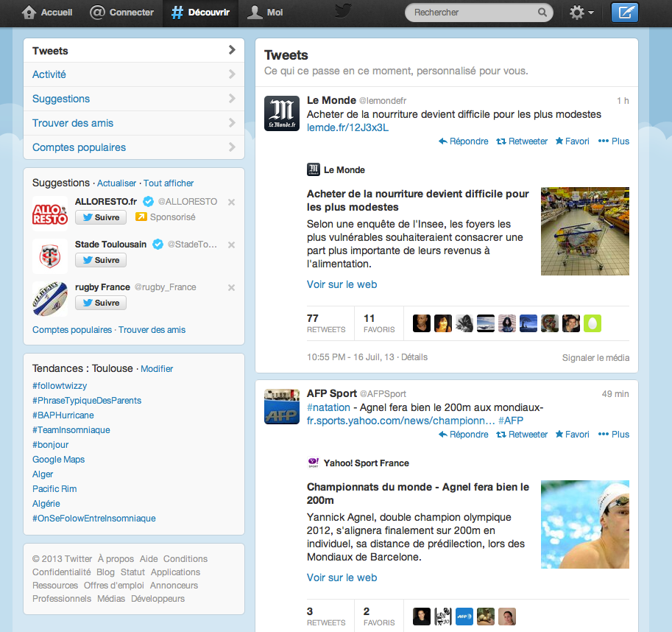Screen dimensions: 672x632
Task: Open the #followtwizzy trend
Action: pos(60,386)
